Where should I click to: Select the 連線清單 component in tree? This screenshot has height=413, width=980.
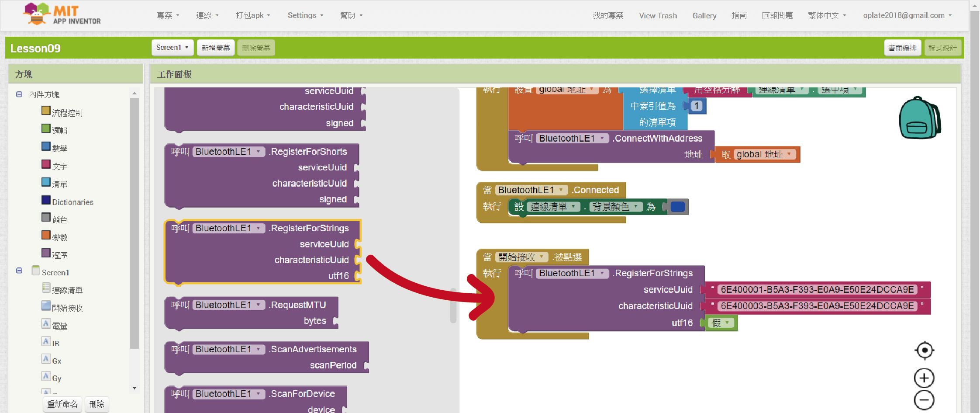(67, 290)
